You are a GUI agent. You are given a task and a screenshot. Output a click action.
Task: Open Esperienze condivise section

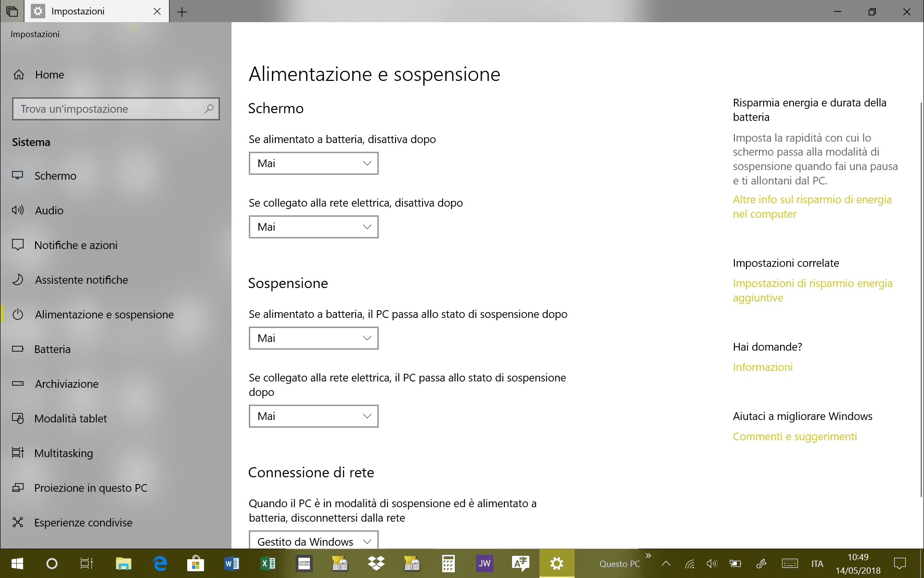click(83, 523)
